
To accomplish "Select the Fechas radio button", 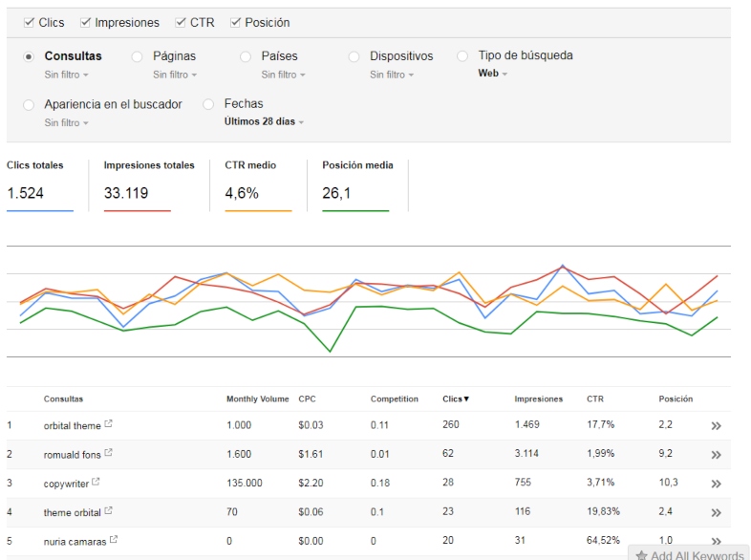I will point(208,104).
